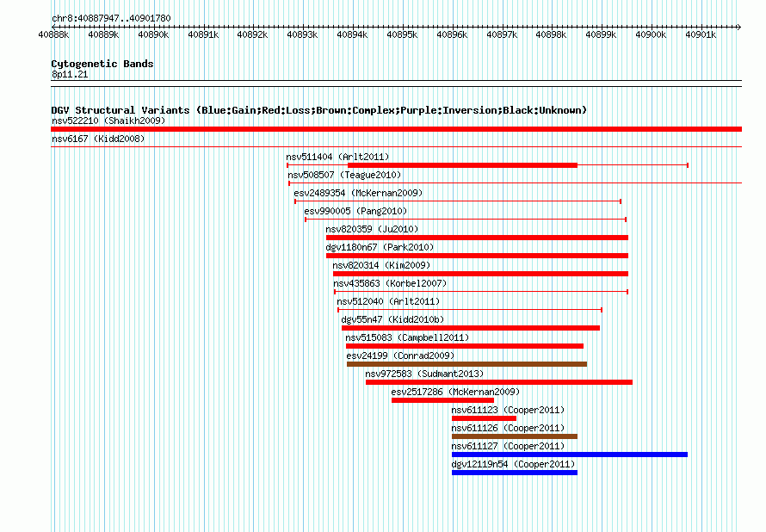Click the nsv972583 (Sudmant2013) label
Image resolution: width=766 pixels, height=532 pixels.
[x=424, y=374]
